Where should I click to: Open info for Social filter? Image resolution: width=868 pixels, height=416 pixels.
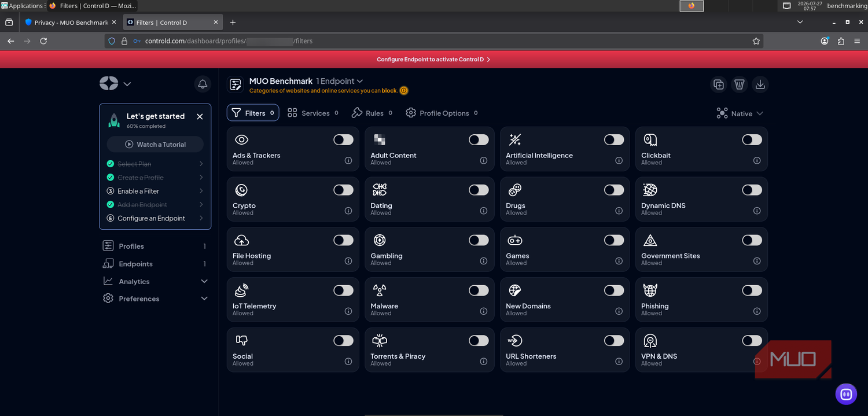click(348, 362)
